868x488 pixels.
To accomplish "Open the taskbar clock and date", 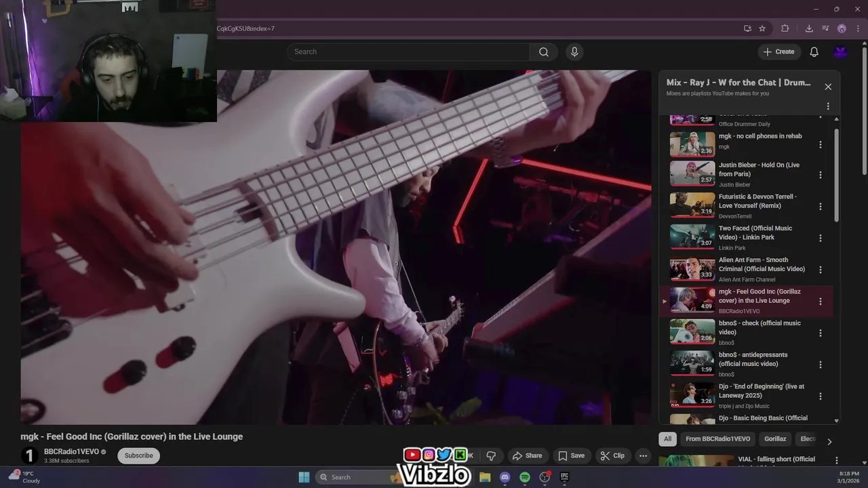I will (x=849, y=477).
